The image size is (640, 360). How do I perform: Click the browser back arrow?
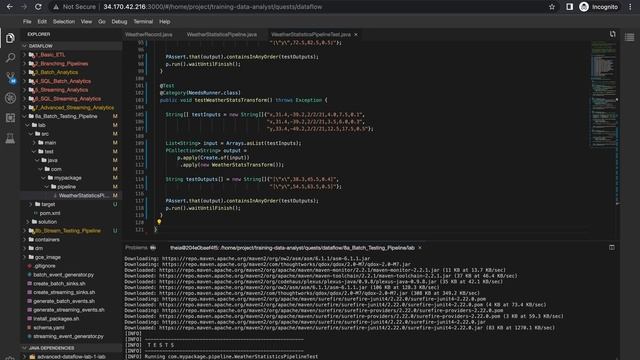pyautogui.click(x=9, y=7)
